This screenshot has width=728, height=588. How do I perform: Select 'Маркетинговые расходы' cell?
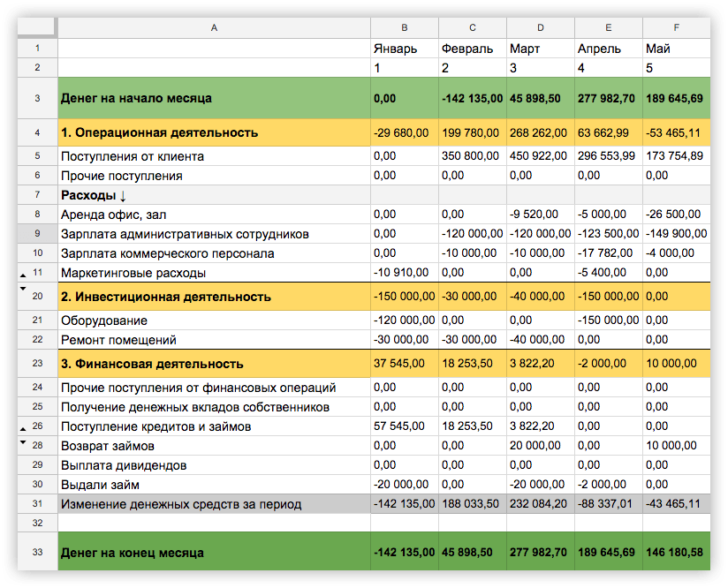(x=214, y=273)
